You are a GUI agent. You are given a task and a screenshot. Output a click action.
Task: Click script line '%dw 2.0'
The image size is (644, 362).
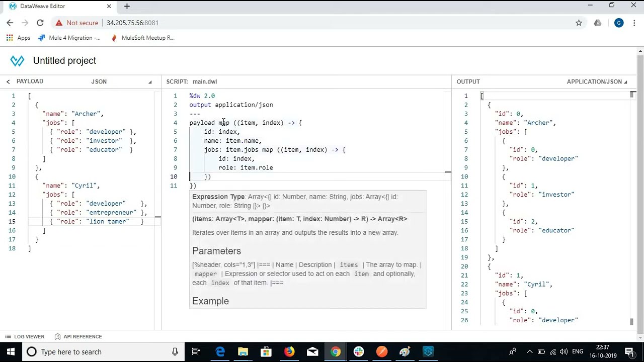click(x=202, y=96)
